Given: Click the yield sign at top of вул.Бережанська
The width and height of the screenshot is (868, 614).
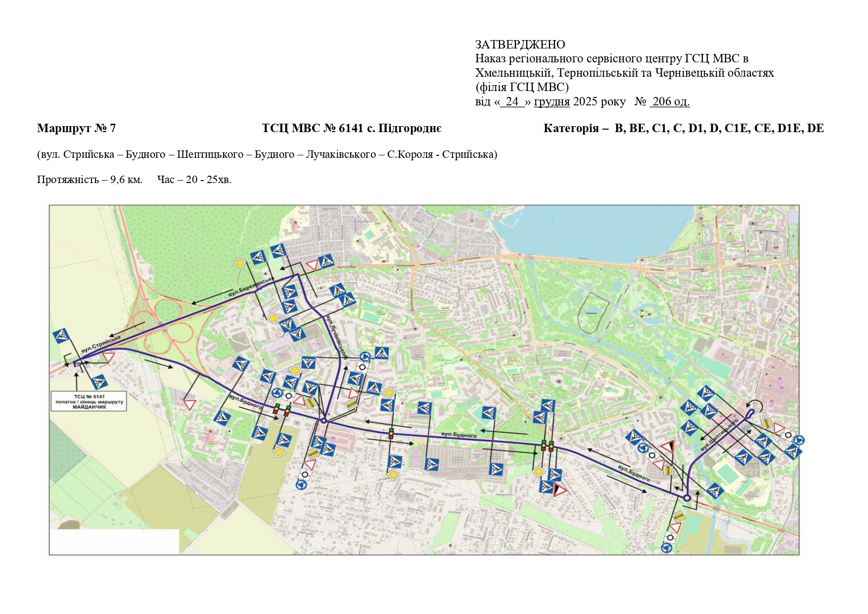Looking at the screenshot, I should [312, 266].
